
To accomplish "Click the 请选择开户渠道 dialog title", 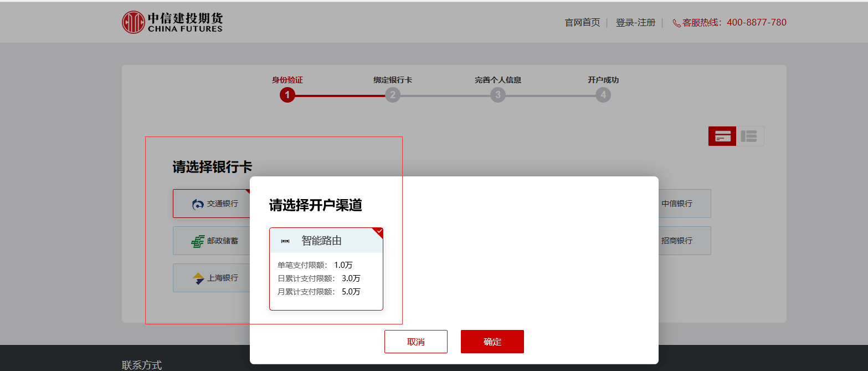I will (316, 205).
